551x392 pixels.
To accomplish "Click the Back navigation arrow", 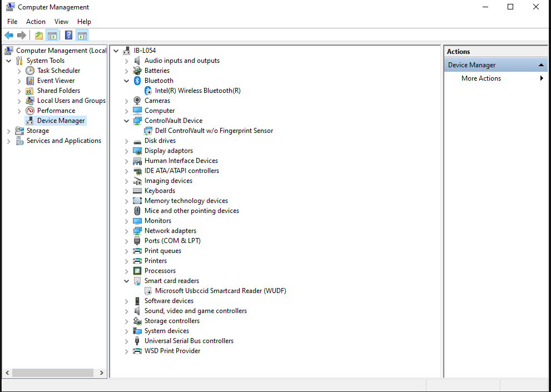I will [x=8, y=34].
